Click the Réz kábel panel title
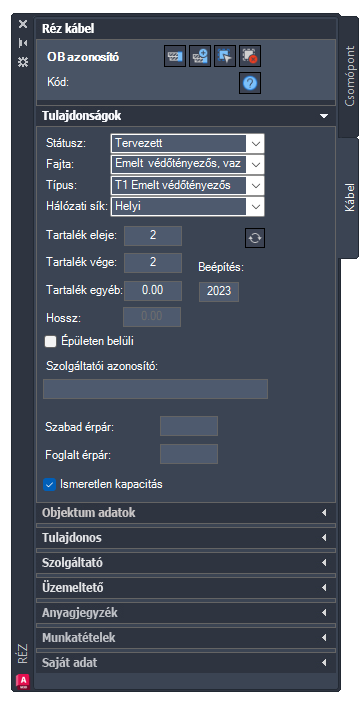This screenshot has width=364, height=703. click(x=68, y=29)
